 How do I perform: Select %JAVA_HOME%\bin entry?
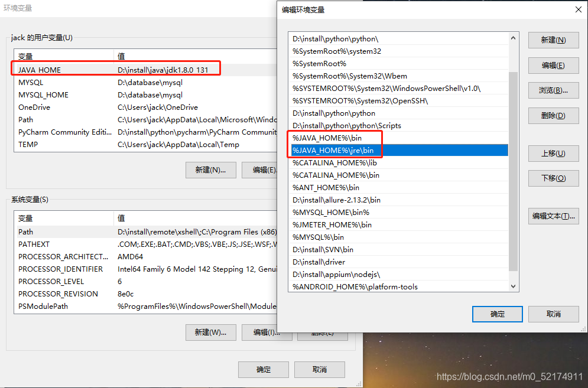(x=399, y=138)
